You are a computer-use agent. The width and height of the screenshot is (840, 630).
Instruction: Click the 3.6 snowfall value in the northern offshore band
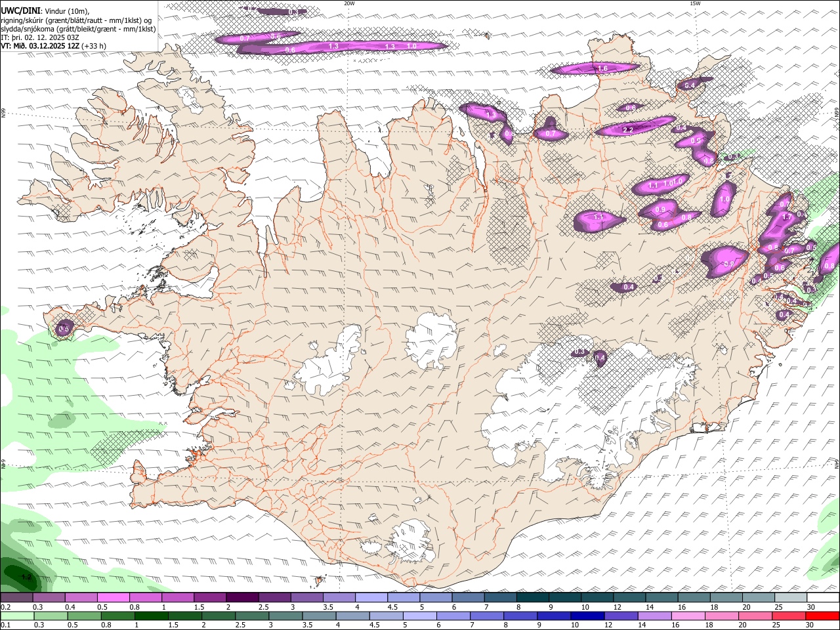[276, 37]
